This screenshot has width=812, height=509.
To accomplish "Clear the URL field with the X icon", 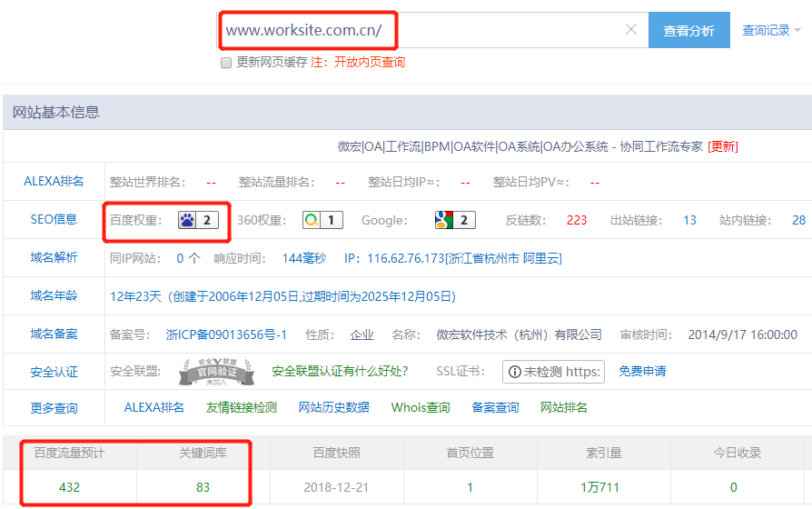I will [630, 30].
